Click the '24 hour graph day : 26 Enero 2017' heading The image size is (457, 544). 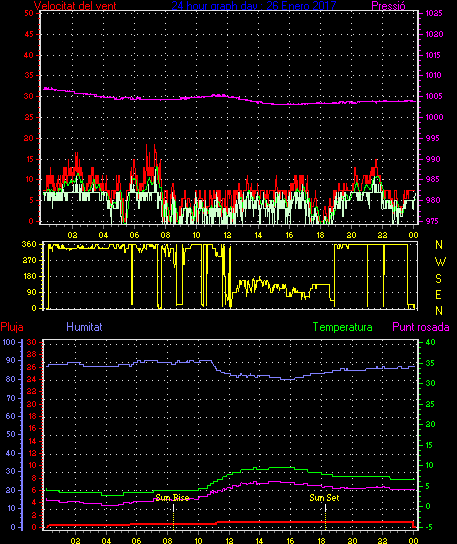(x=254, y=6)
